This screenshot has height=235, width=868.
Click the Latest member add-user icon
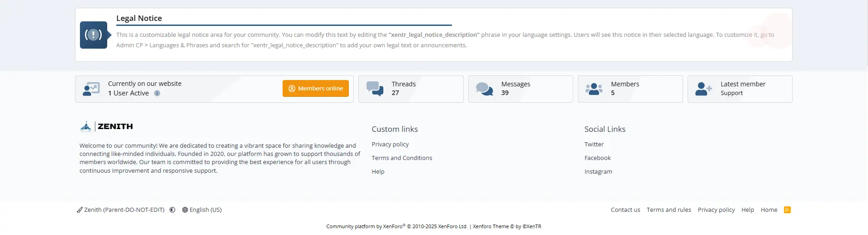click(x=704, y=89)
